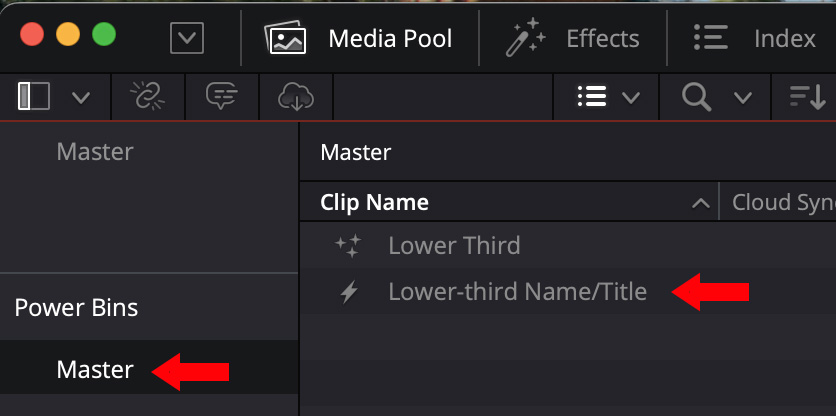Toggle the bin list sidebar icon
Viewport: 836px width, 416px height.
point(34,96)
